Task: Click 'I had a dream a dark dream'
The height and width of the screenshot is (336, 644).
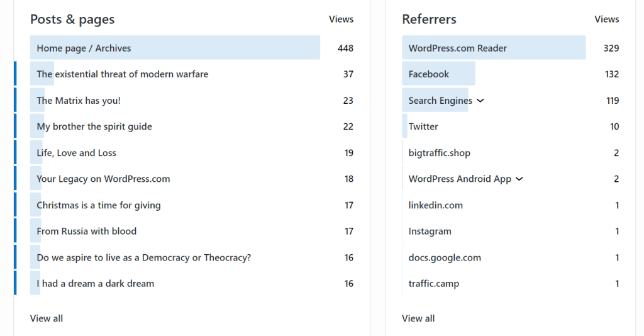Action: [x=95, y=284]
